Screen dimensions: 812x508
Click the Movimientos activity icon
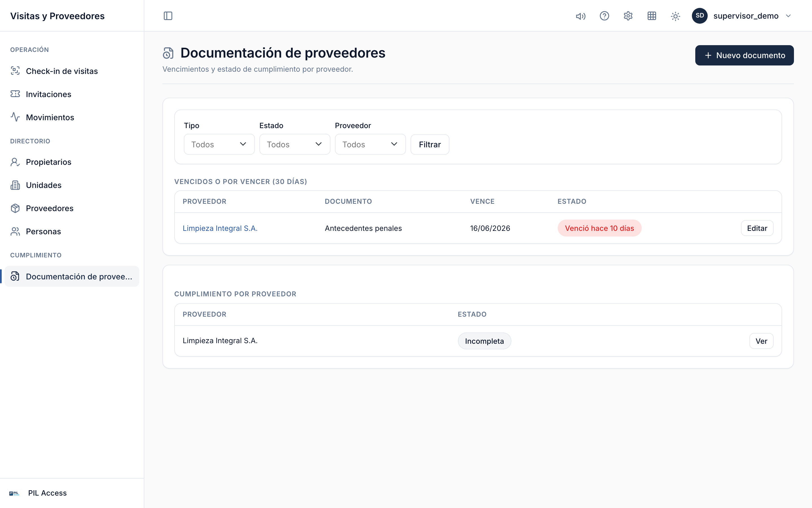pyautogui.click(x=15, y=117)
